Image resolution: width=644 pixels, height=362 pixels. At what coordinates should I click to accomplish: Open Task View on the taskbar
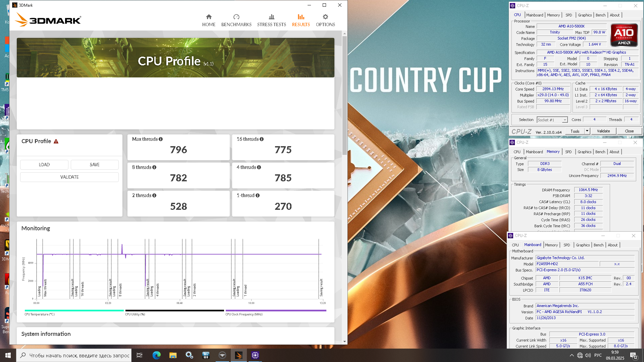140,355
